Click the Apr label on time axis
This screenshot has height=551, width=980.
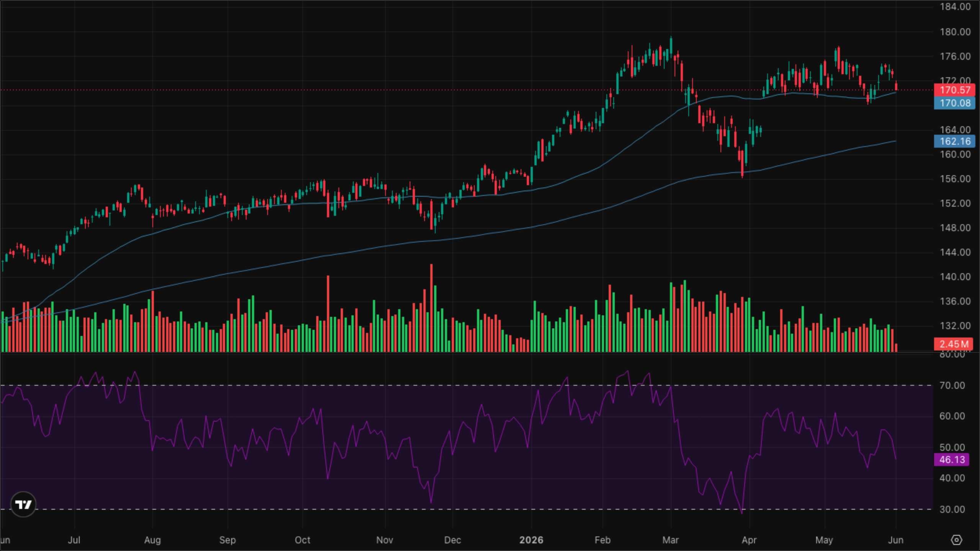click(x=749, y=540)
